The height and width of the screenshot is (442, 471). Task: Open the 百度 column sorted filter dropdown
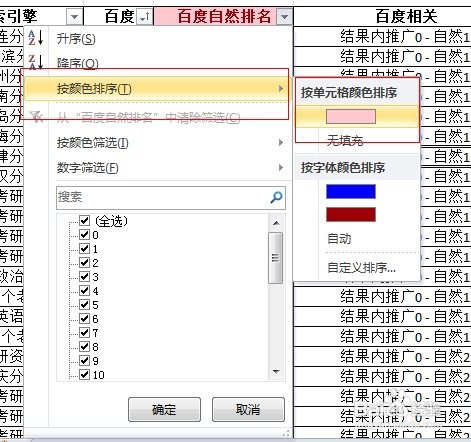(x=144, y=17)
